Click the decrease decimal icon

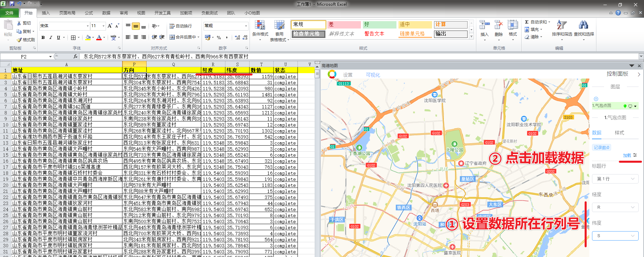tap(245, 38)
